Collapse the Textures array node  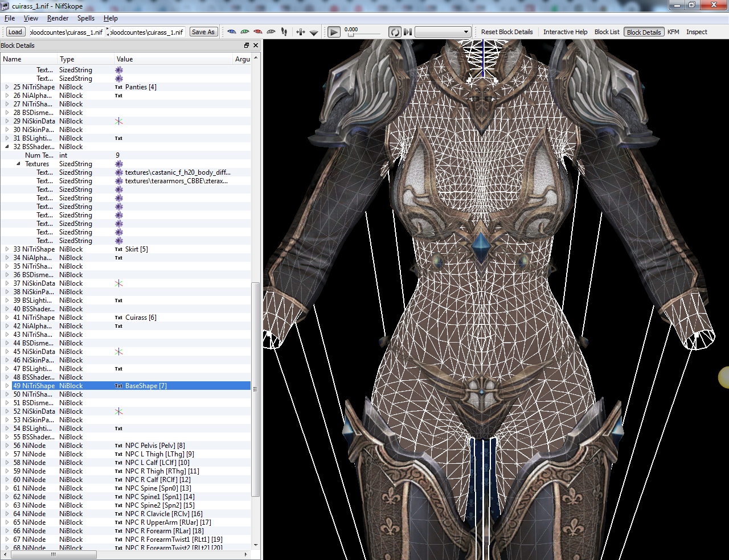tap(18, 164)
